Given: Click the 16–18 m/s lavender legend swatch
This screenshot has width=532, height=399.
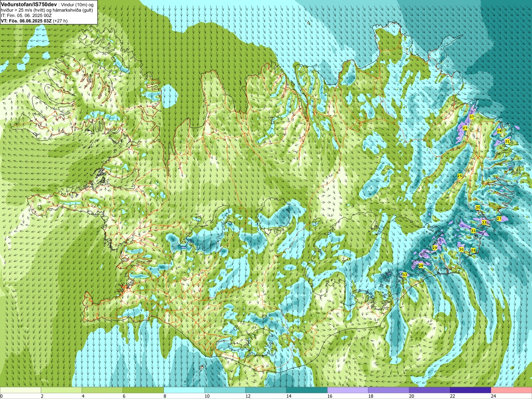Looking at the screenshot, I should pos(348,390).
